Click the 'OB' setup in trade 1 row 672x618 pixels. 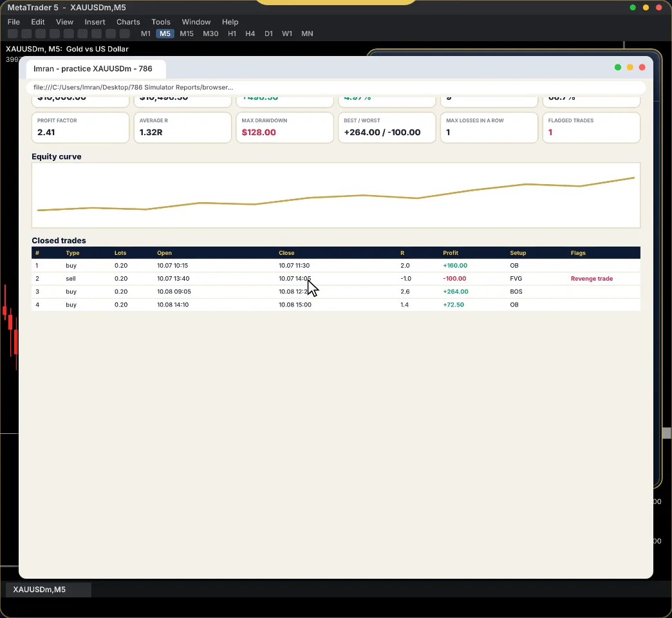514,265
